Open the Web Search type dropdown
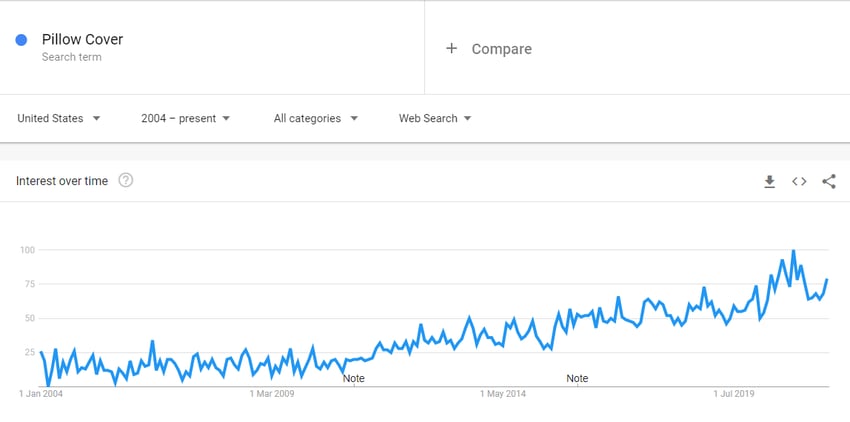 pyautogui.click(x=435, y=118)
